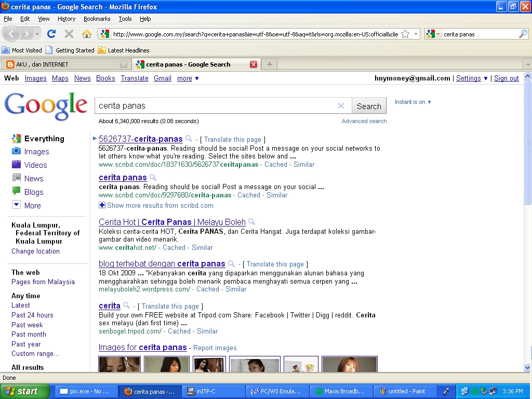Preview the 5626737-cerita-panas result with its magnifier
The image size is (532, 399).
click(189, 138)
